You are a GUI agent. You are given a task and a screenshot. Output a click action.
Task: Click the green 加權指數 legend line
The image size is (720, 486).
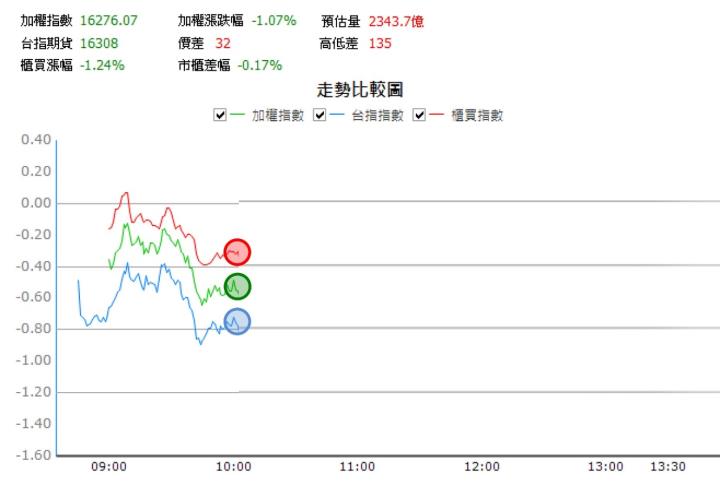[237, 114]
